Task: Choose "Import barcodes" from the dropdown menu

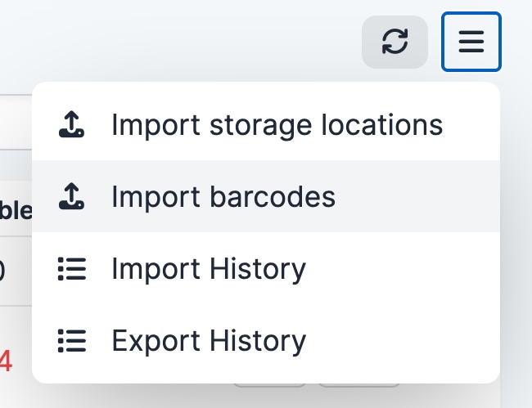Action: (x=223, y=196)
